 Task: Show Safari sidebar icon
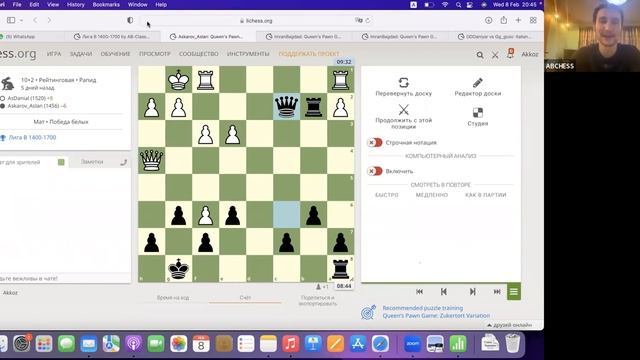point(11,20)
